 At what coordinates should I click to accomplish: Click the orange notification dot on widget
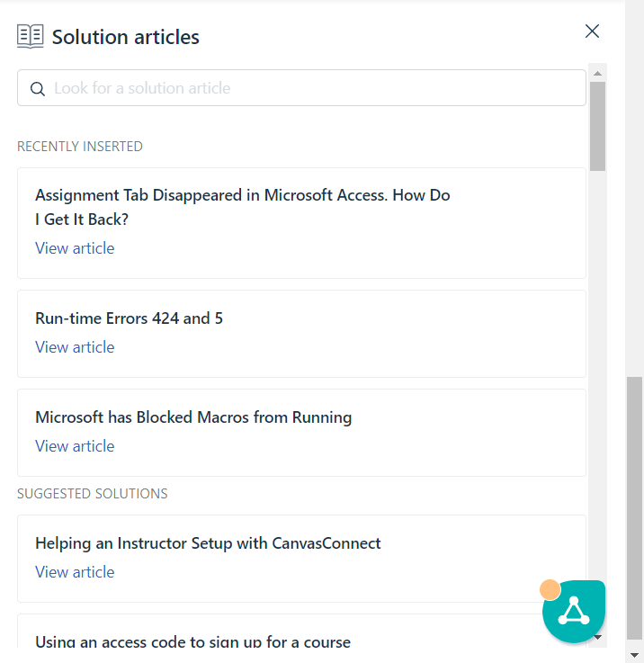tap(550, 589)
